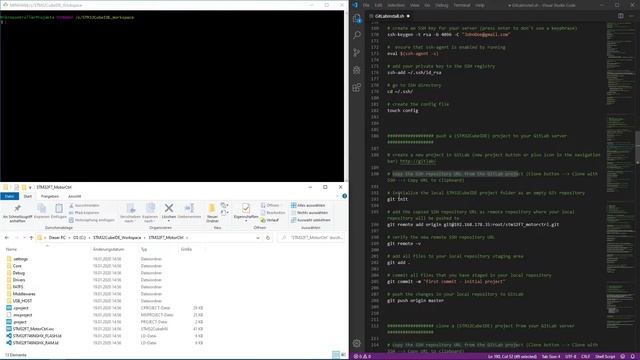640x360 pixels.
Task: Click the Umbenennen (rename) icon in the ribbon
Action: click(x=189, y=208)
